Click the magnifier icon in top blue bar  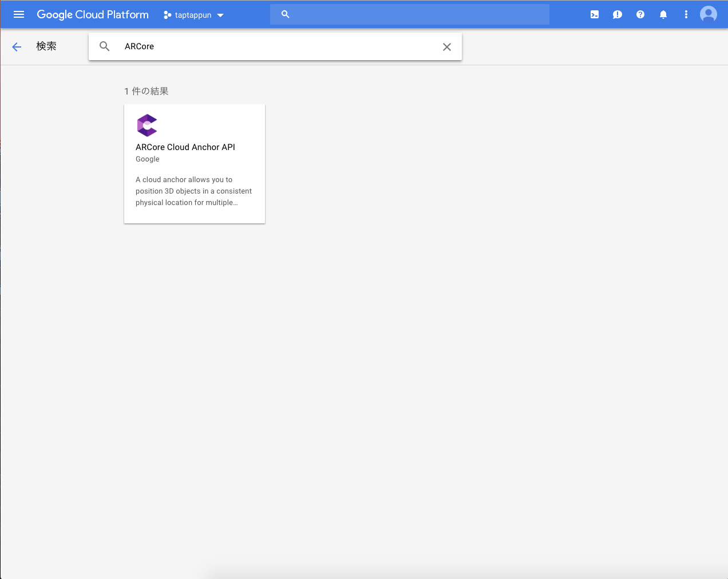285,14
